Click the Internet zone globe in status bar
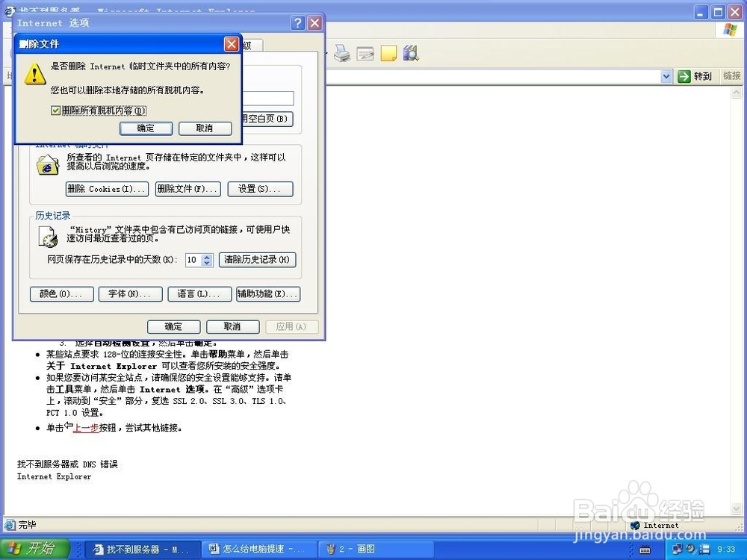Screen dimensions: 747x560 (x=634, y=525)
